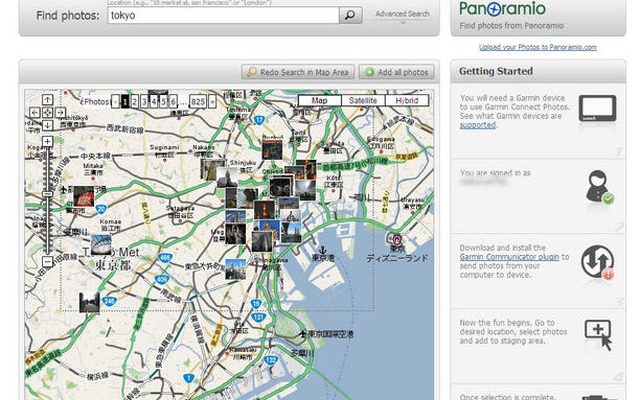Click the Garmin device icon

coord(597,109)
